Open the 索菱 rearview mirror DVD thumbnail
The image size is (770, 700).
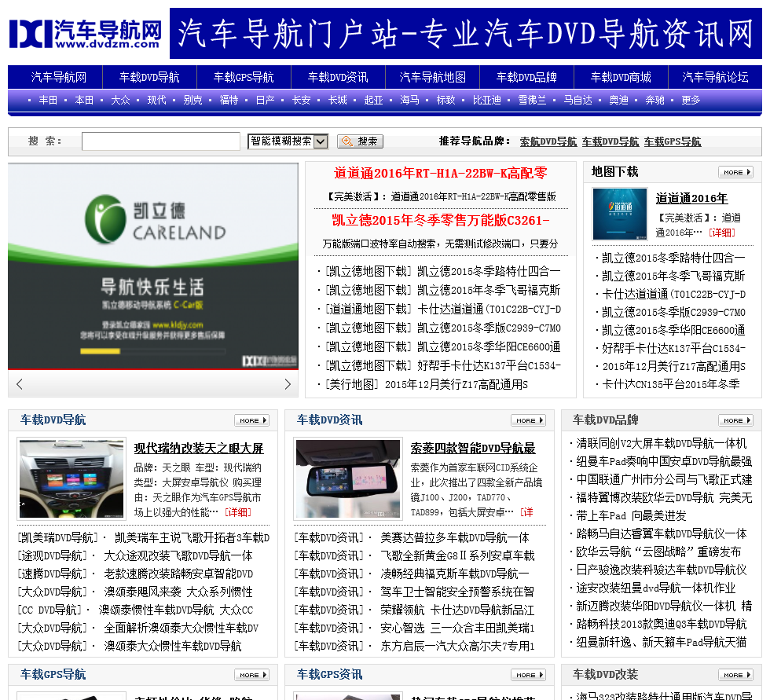(348, 478)
